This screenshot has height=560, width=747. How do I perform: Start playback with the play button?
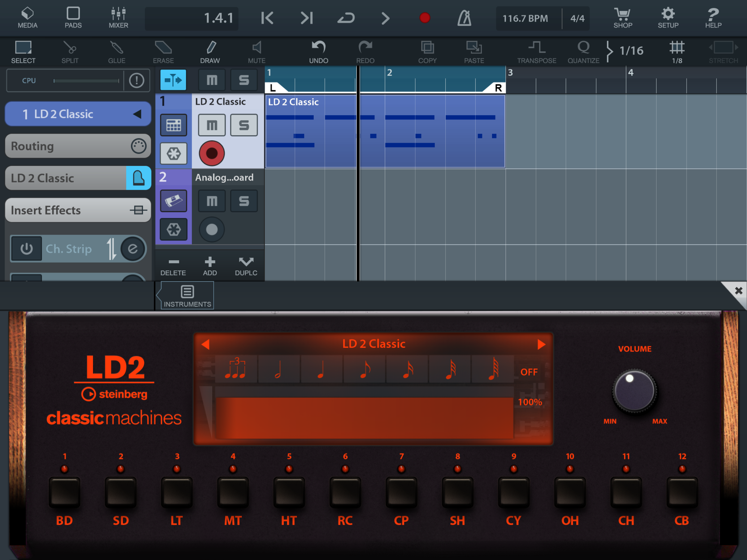pyautogui.click(x=385, y=18)
